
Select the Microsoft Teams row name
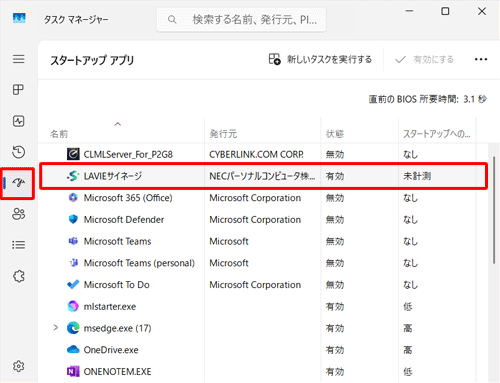[117, 241]
